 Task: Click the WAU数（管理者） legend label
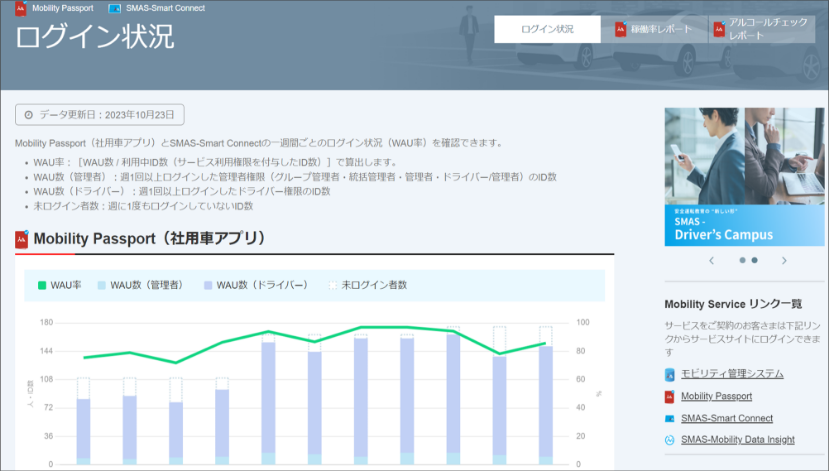(x=148, y=285)
